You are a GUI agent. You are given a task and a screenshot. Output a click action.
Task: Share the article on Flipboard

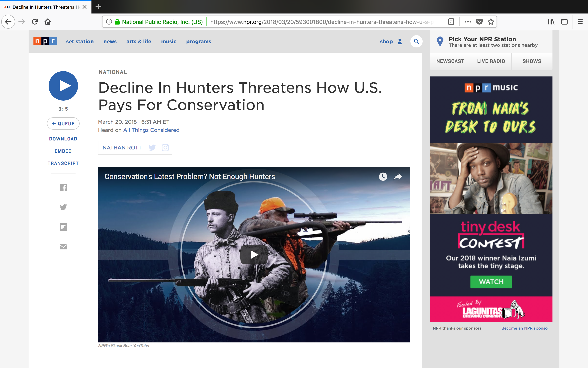click(x=63, y=227)
